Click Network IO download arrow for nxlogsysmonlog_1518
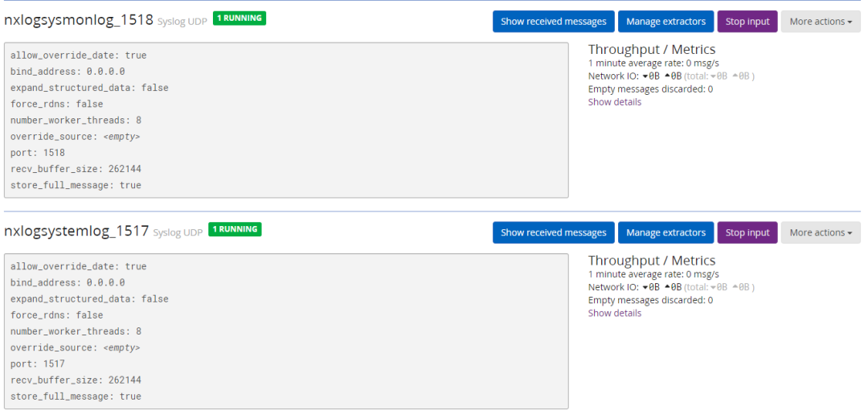 645,76
